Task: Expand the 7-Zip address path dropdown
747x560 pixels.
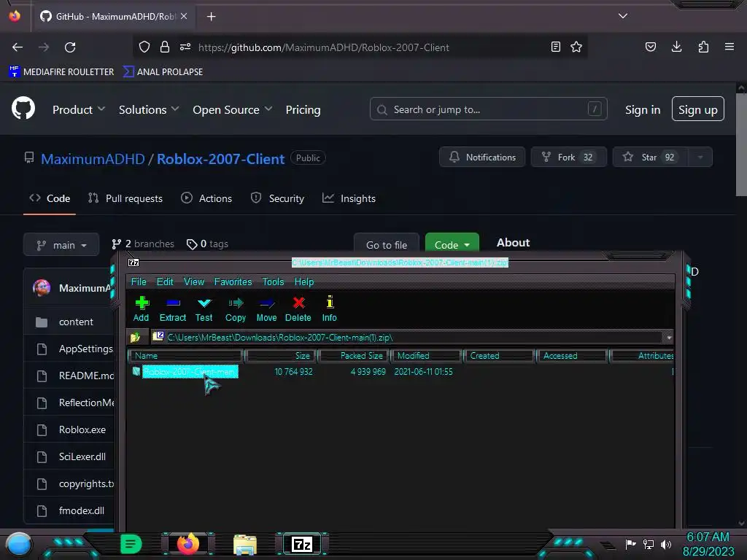Action: click(x=669, y=338)
